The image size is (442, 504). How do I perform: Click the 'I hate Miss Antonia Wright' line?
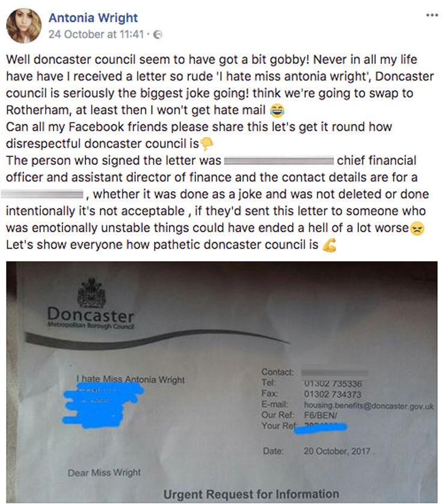coord(131,380)
